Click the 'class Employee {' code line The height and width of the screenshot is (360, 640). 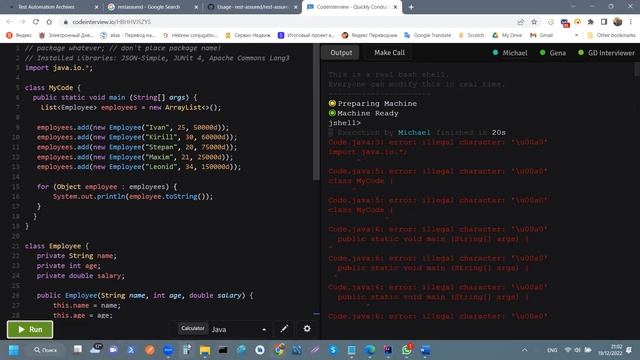tap(57, 246)
